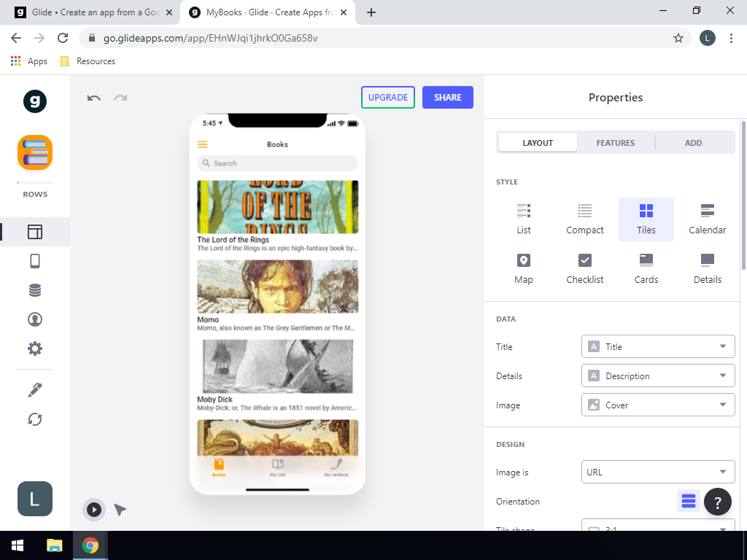Open a new browser tab

click(x=371, y=12)
